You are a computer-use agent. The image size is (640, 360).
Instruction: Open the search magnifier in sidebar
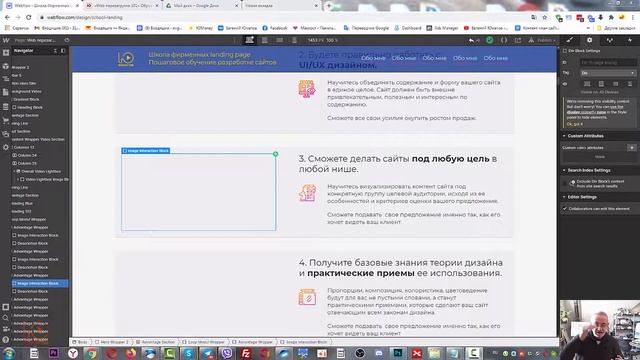click(x=6, y=318)
